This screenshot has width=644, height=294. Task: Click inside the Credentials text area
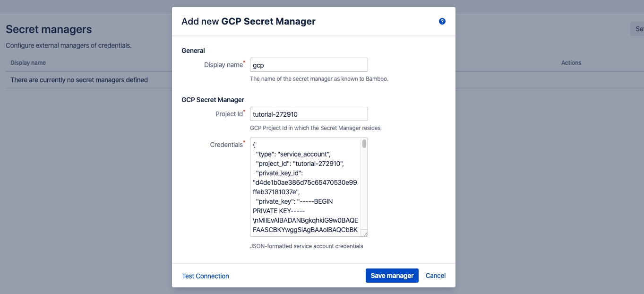click(x=305, y=187)
